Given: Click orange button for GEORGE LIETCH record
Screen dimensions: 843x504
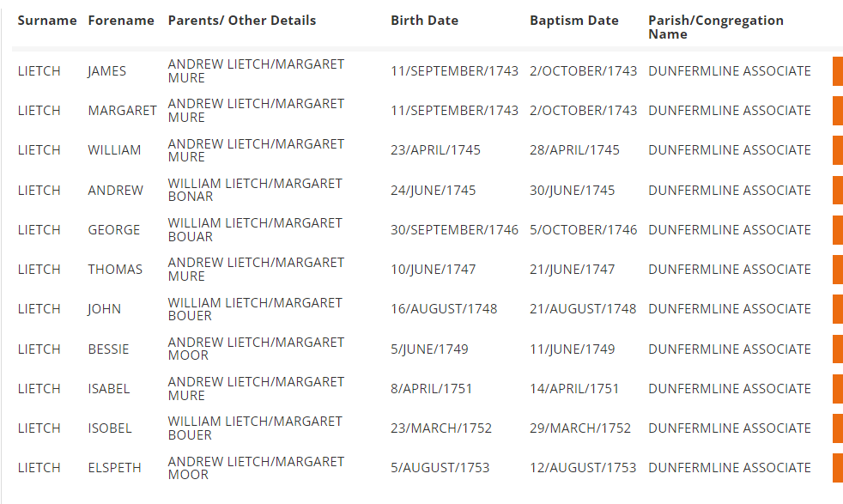Looking at the screenshot, I should coord(837,230).
